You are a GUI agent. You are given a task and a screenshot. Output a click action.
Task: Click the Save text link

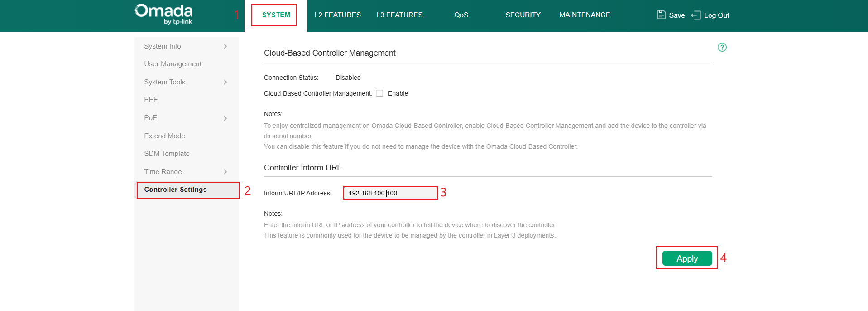click(x=677, y=15)
